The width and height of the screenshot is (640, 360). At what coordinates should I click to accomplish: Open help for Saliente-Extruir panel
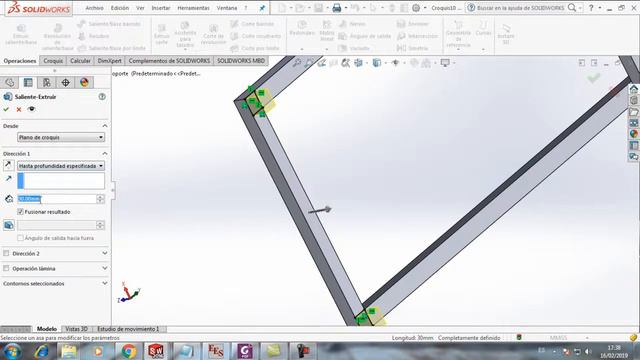[x=102, y=97]
